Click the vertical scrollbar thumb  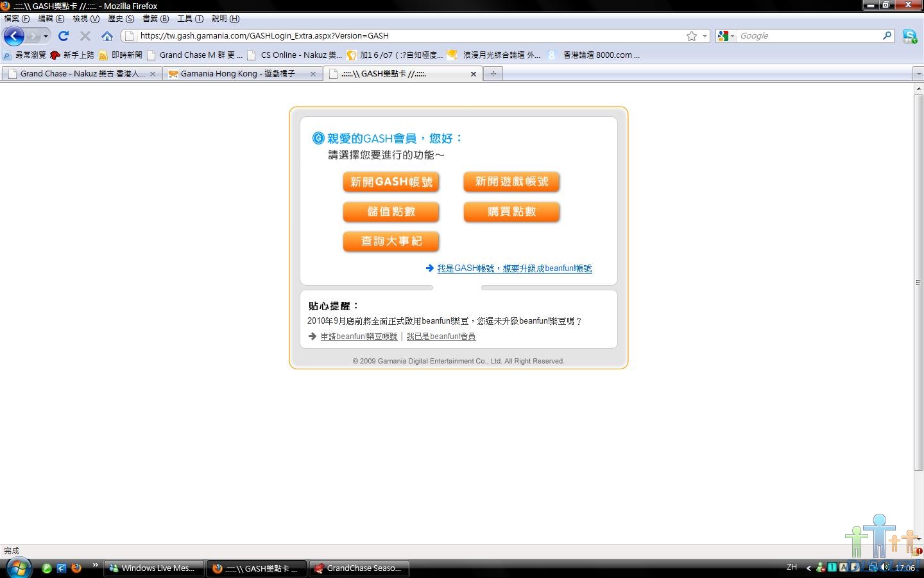pyautogui.click(x=918, y=283)
